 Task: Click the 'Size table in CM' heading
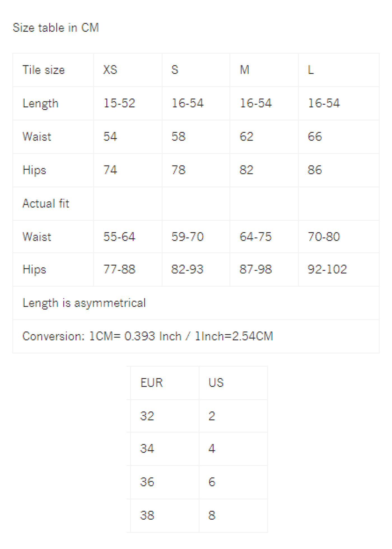click(56, 28)
